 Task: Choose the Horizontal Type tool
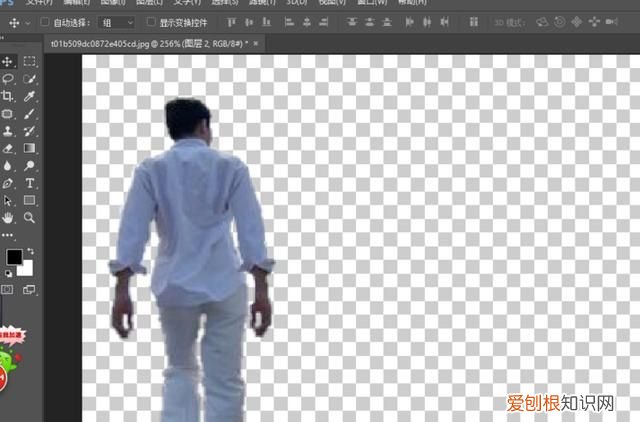pos(30,183)
